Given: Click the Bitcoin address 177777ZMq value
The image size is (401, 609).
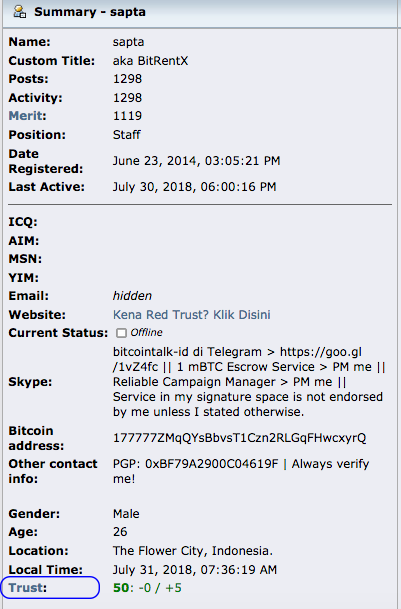Looking at the screenshot, I should click(x=239, y=438).
